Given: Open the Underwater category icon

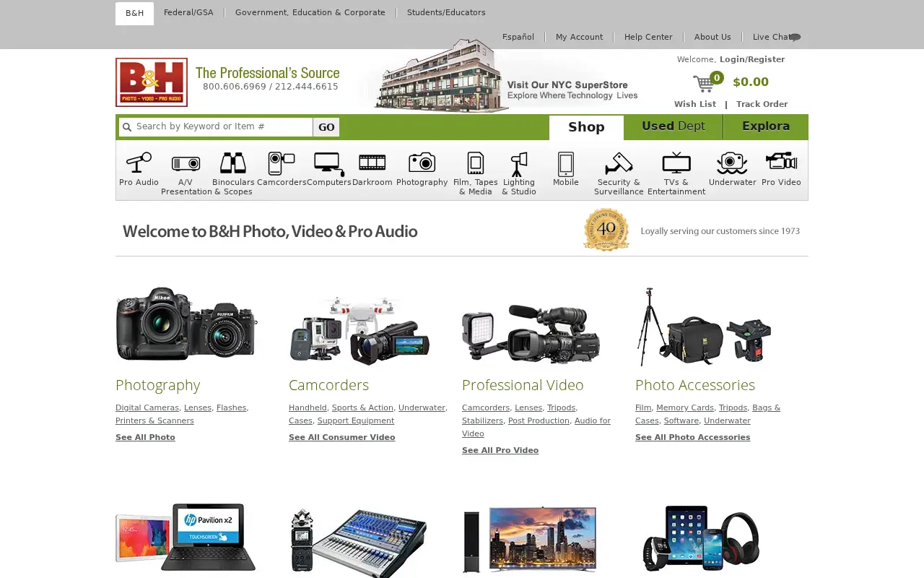Looking at the screenshot, I should (x=732, y=163).
